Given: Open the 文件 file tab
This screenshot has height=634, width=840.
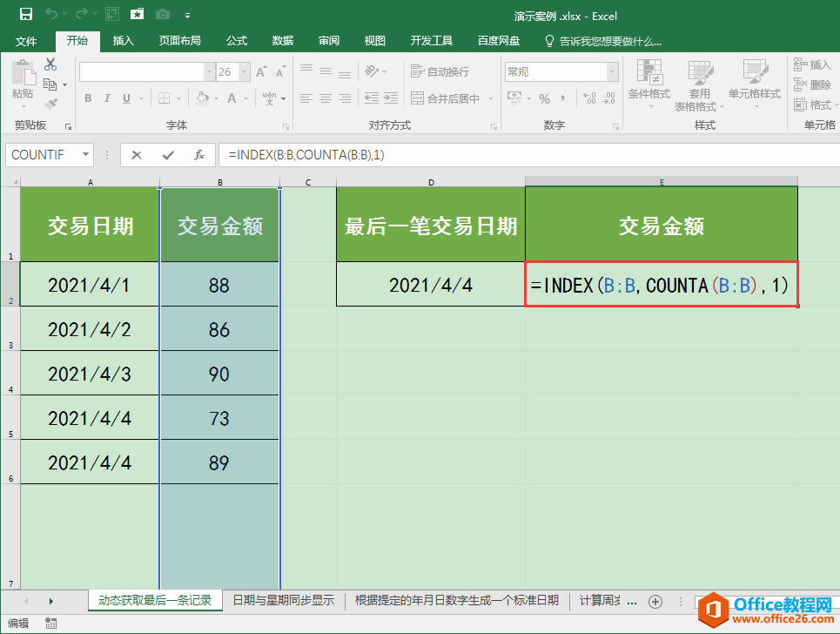Looking at the screenshot, I should (26, 41).
